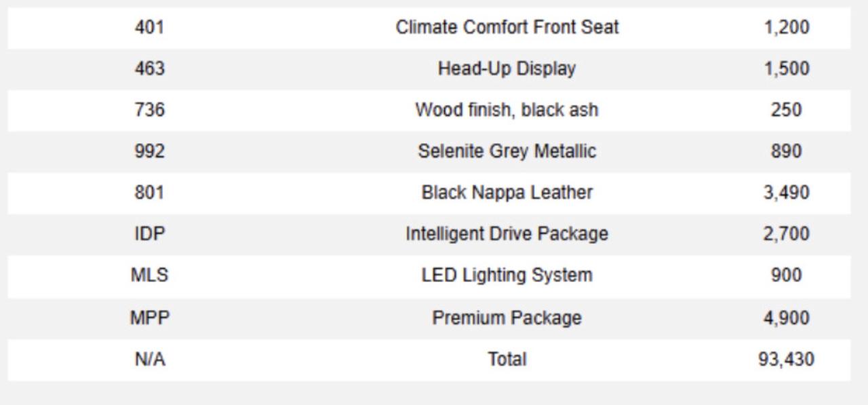Click the LED Lighting System entry
The width and height of the screenshot is (868, 405).
tap(507, 275)
